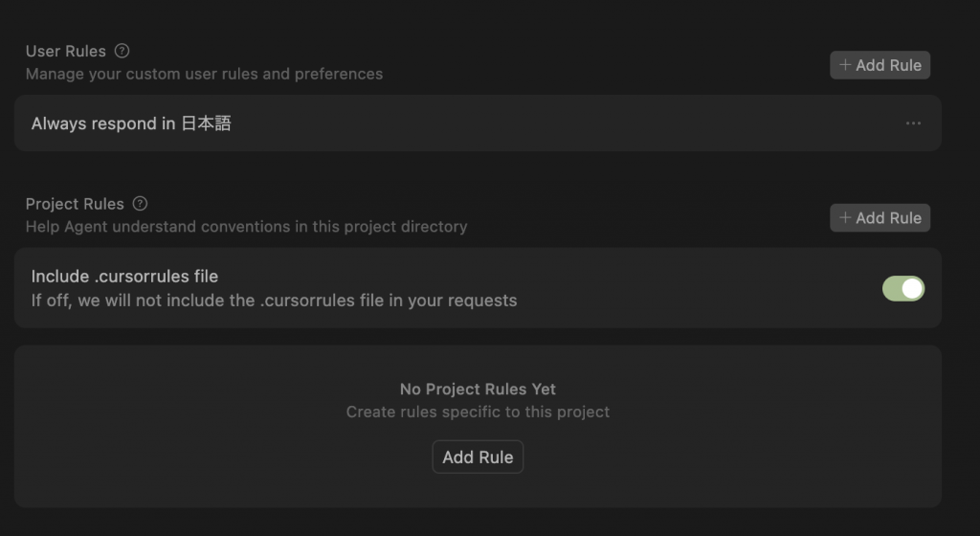Open the three-dot menu on the 日本語 rule

913,123
